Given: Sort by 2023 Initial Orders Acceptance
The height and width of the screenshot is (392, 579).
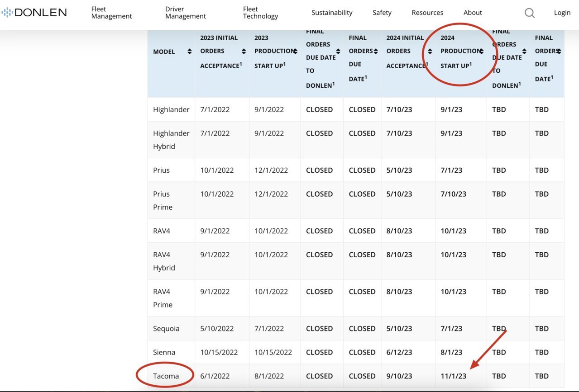Looking at the screenshot, I should coord(244,52).
